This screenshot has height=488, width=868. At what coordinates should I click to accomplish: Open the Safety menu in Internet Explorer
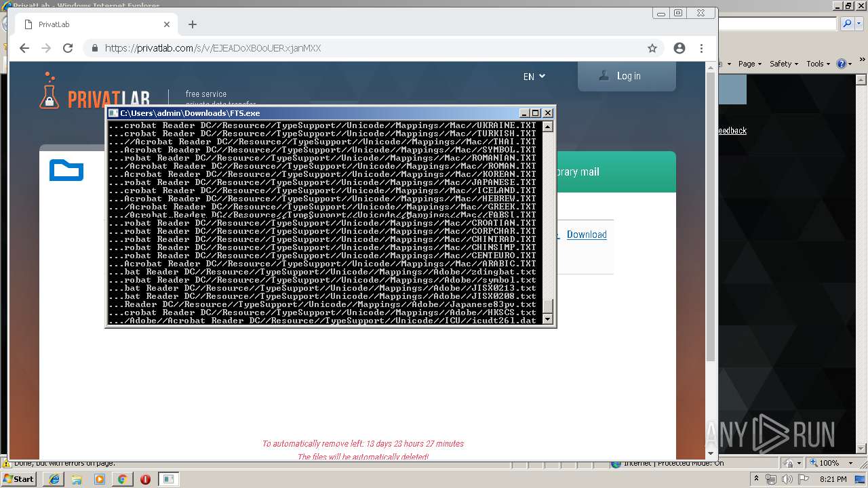783,64
